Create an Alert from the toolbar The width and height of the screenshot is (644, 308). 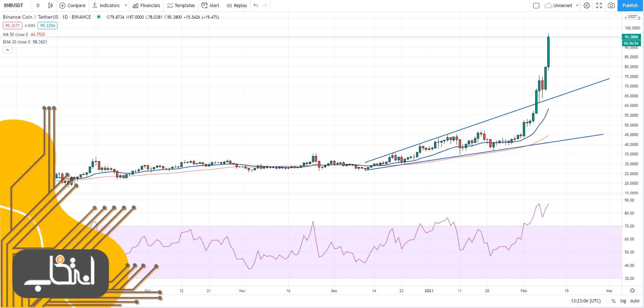click(x=210, y=5)
